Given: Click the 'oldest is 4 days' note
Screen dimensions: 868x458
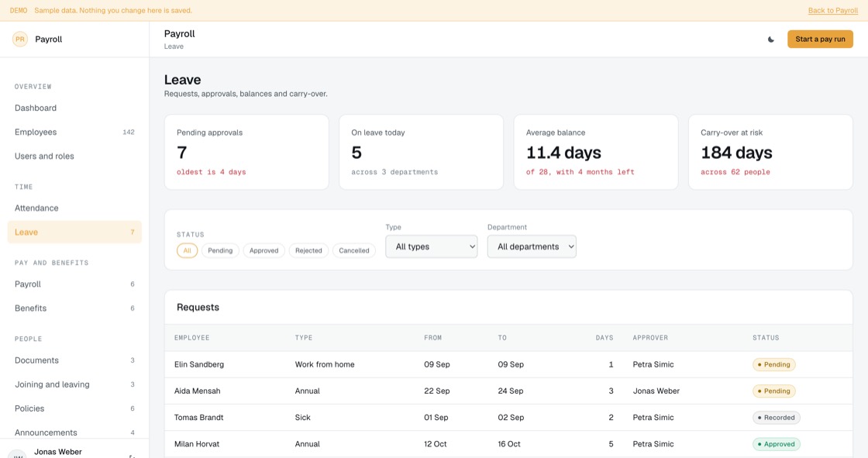Looking at the screenshot, I should (x=211, y=172).
